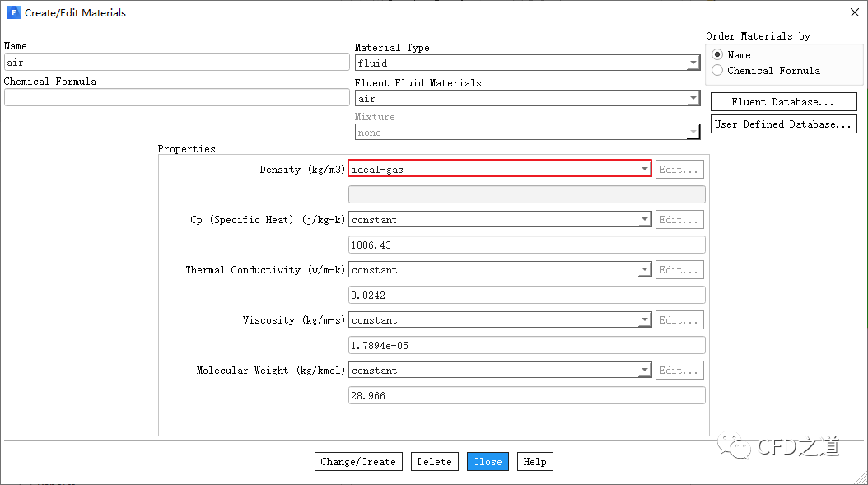Open the Molecular Weight method dropdown
868x485 pixels.
[501, 371]
